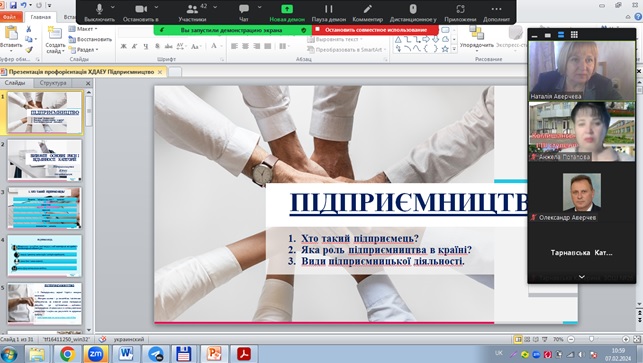Open the Файл tab
This screenshot has width=643, height=363.
10,17
